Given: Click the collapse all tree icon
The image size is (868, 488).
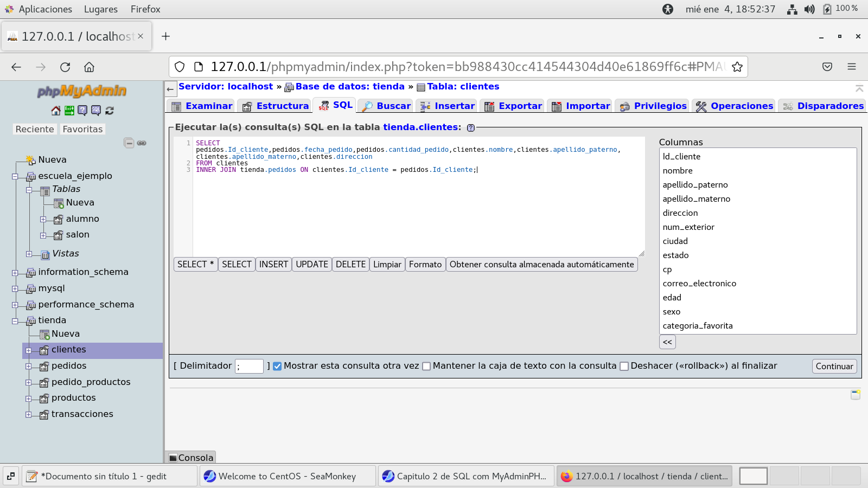Looking at the screenshot, I should 129,143.
